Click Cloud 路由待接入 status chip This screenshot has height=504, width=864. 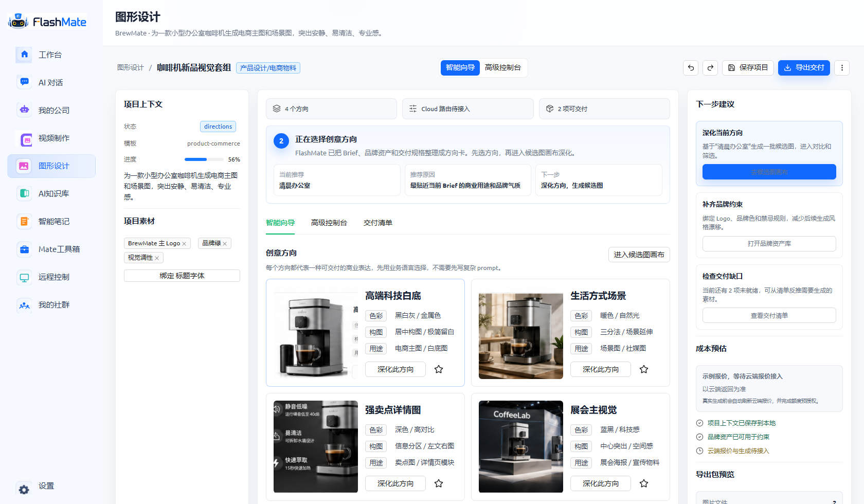point(468,109)
